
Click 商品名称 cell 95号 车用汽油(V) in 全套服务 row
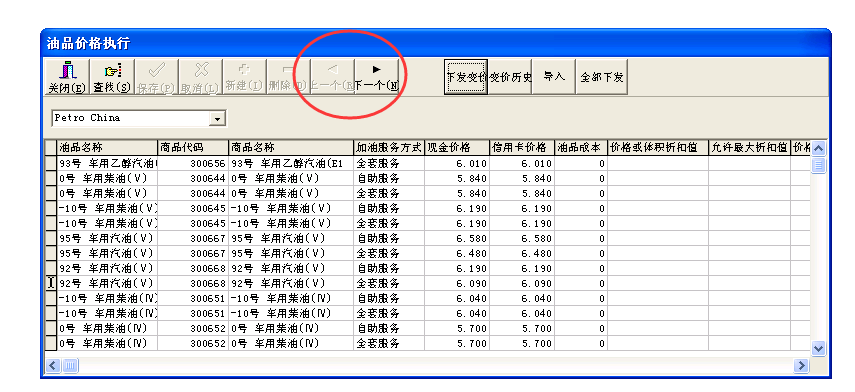[x=291, y=254]
